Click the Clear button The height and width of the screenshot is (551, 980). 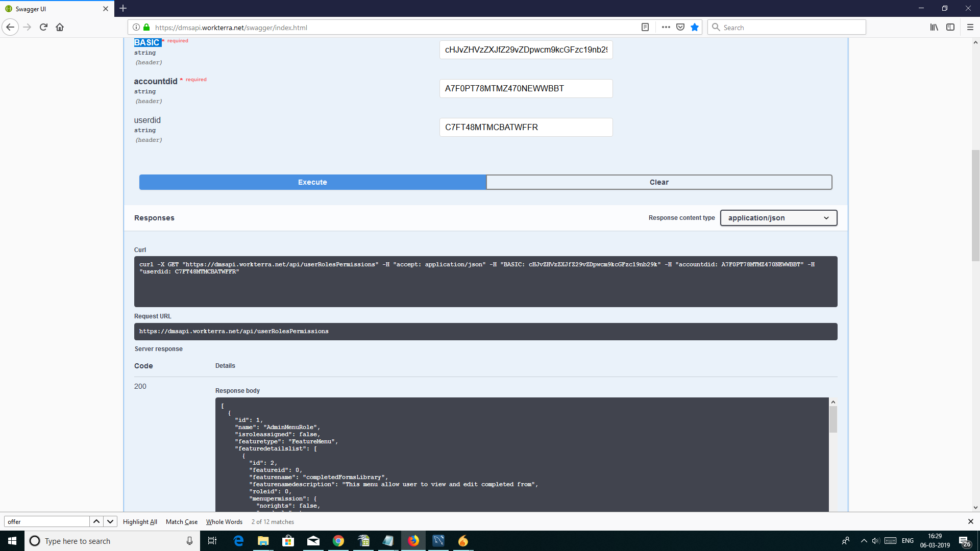(x=659, y=182)
